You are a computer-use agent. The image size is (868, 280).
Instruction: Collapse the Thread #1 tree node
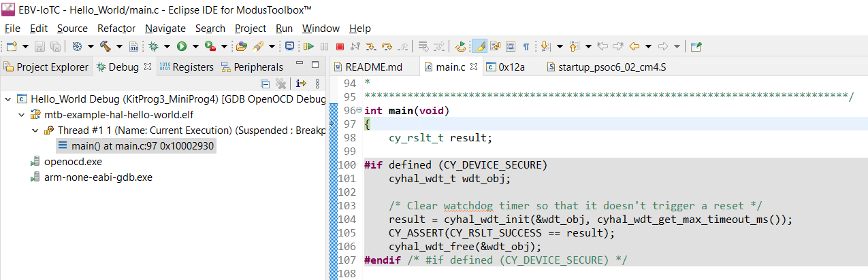coord(35,130)
